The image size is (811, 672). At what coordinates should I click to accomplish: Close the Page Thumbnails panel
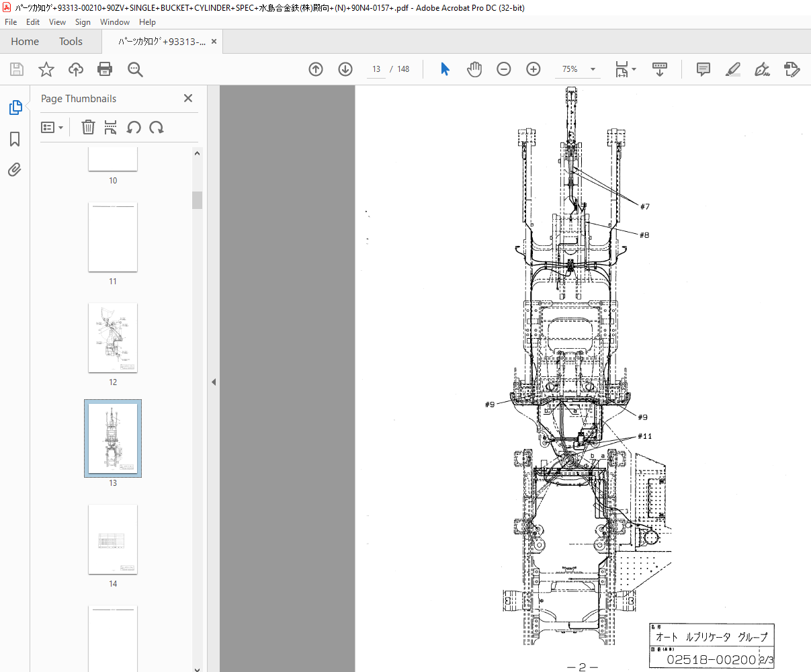(188, 98)
